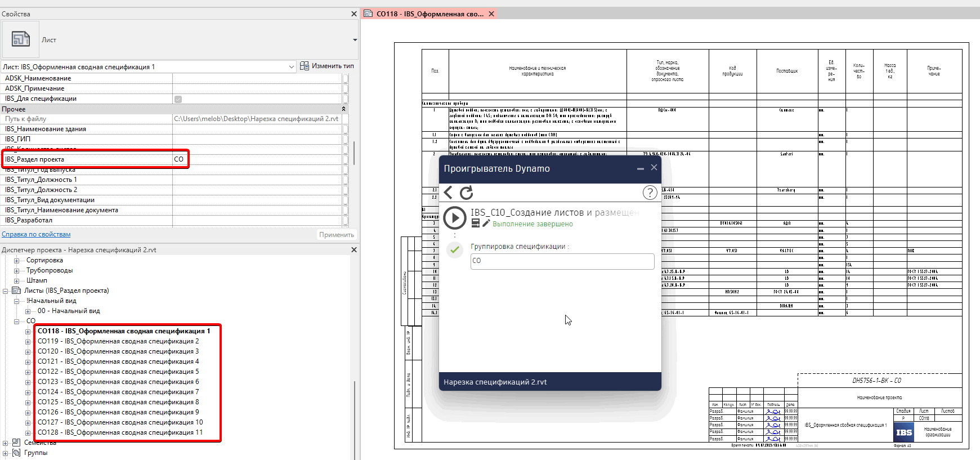The width and height of the screenshot is (980, 460).
Task: Click the IBS_Раздел проекта value field
Action: [x=258, y=159]
